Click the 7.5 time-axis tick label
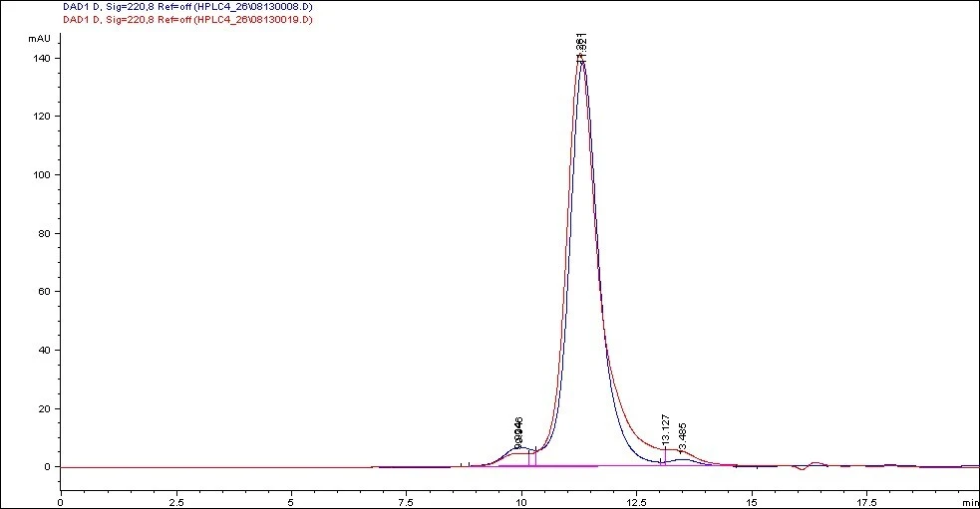 406,502
